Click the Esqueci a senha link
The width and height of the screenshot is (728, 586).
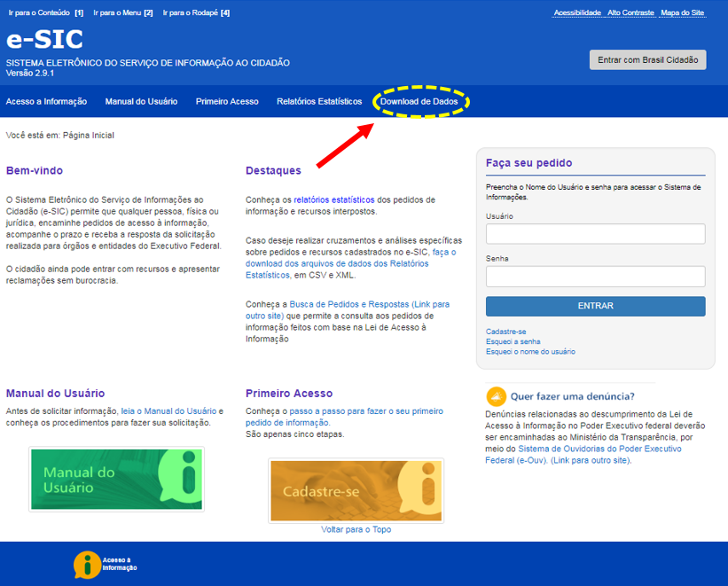click(513, 341)
